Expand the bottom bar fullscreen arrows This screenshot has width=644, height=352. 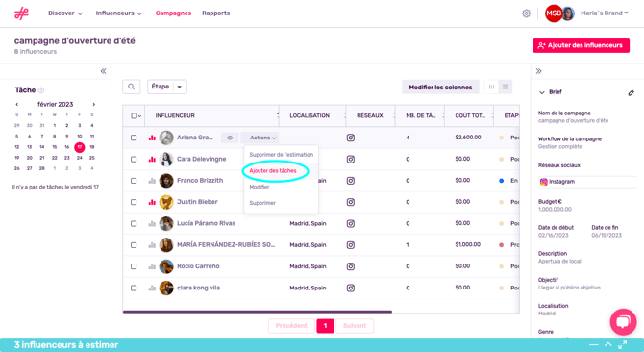point(623,344)
